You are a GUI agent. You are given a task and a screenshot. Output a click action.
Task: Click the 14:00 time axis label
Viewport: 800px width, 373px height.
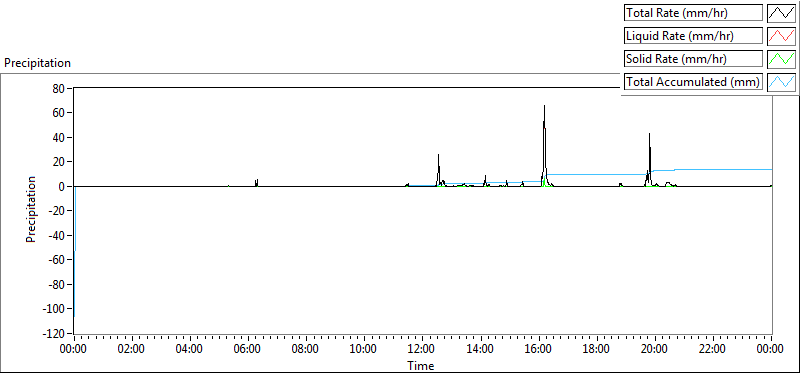pyautogui.click(x=481, y=350)
